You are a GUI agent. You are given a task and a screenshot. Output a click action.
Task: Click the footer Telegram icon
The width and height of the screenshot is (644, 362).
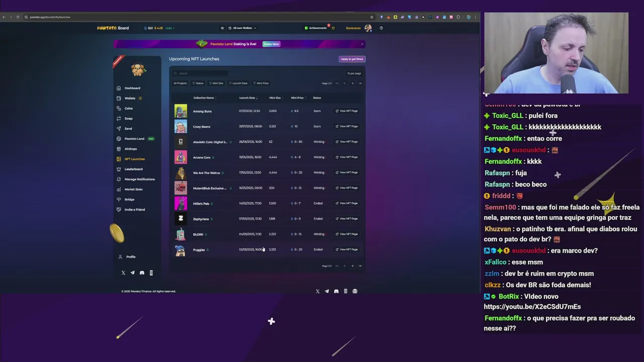click(x=327, y=291)
